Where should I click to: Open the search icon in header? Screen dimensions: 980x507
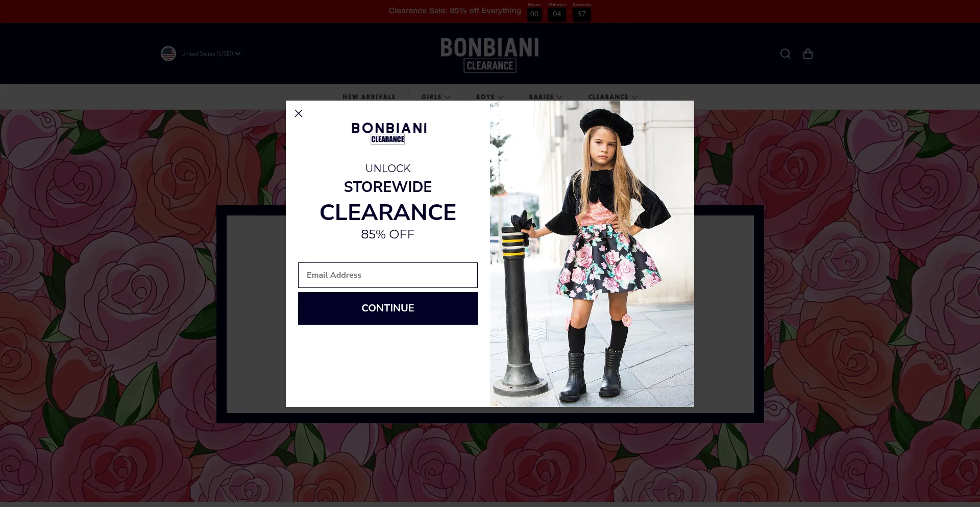(x=786, y=54)
